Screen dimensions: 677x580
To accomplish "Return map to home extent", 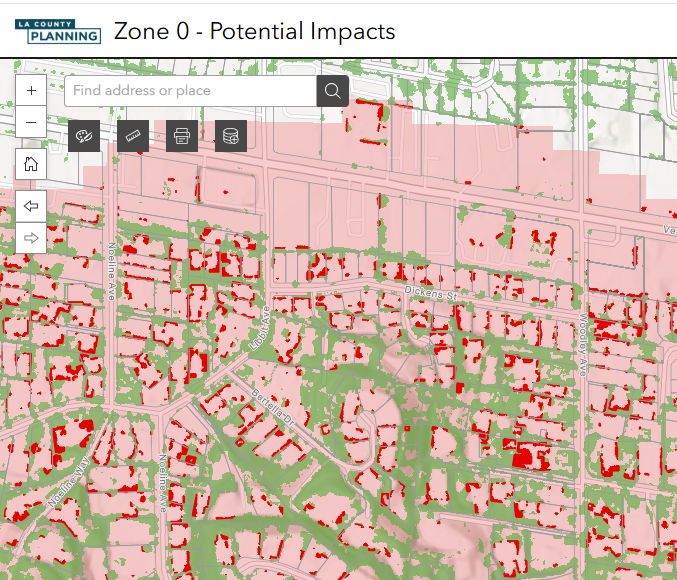I will (31, 165).
